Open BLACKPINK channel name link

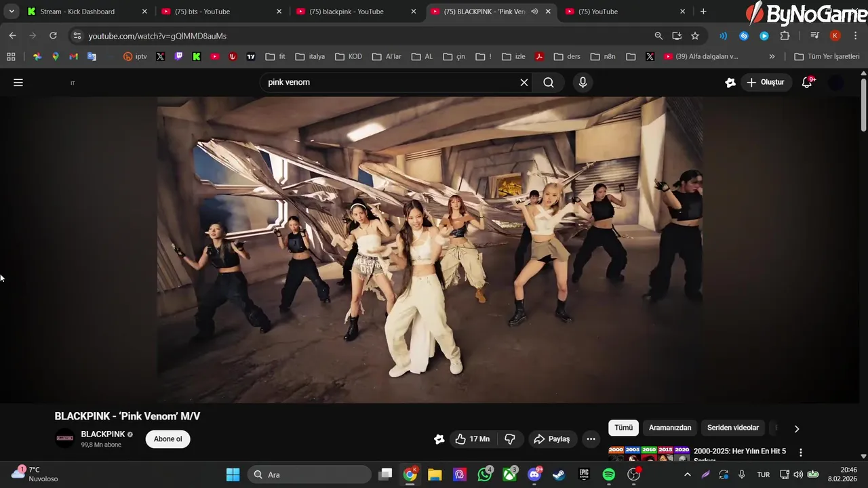(x=103, y=434)
